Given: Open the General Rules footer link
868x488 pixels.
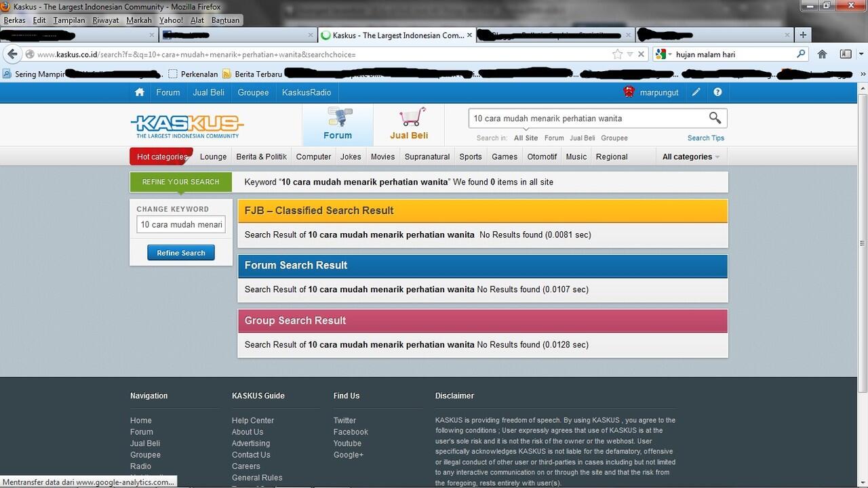Looking at the screenshot, I should click(257, 478).
